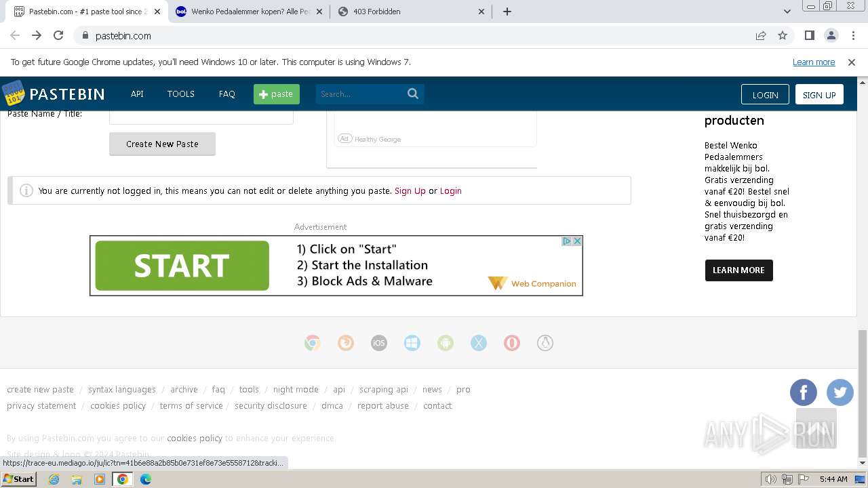
Task: Open footer security disclosure link
Action: (271, 406)
